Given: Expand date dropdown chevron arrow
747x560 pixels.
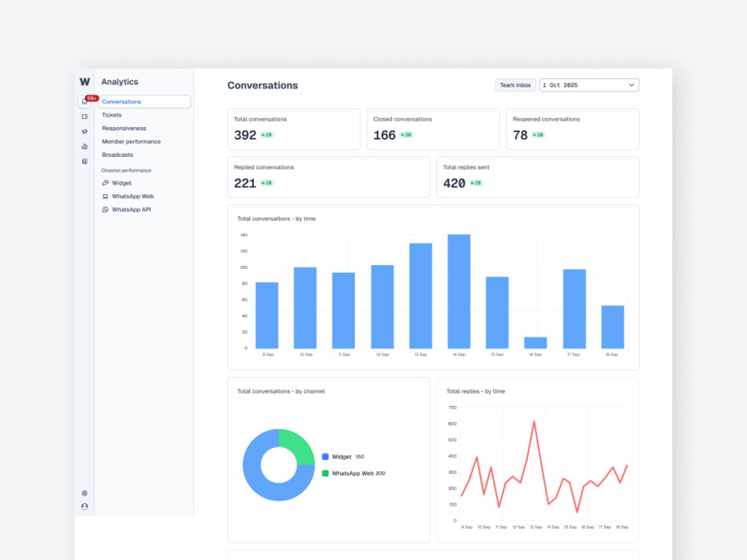Looking at the screenshot, I should (631, 85).
